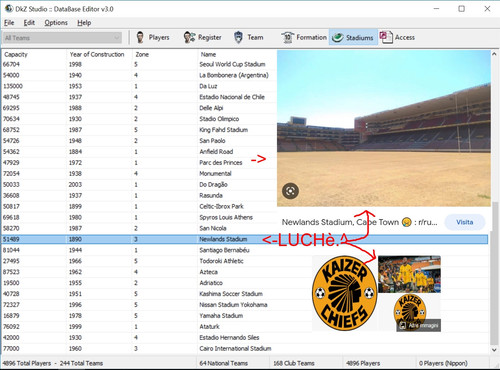
Task: Open the File menu
Action: pos(9,23)
